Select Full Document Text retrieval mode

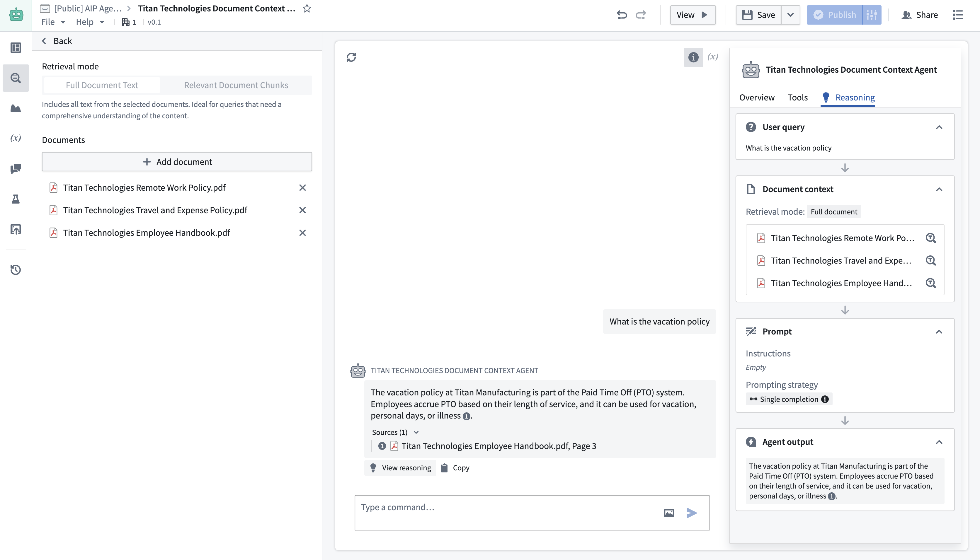[x=102, y=85]
